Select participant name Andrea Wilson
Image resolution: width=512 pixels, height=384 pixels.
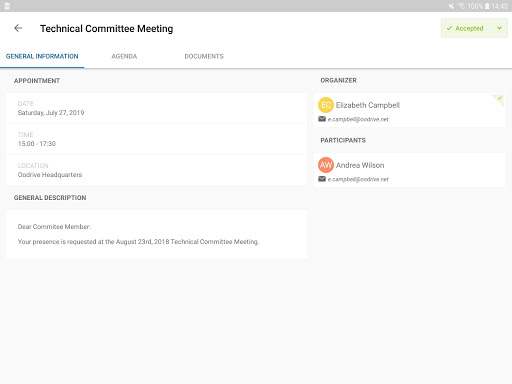click(360, 165)
